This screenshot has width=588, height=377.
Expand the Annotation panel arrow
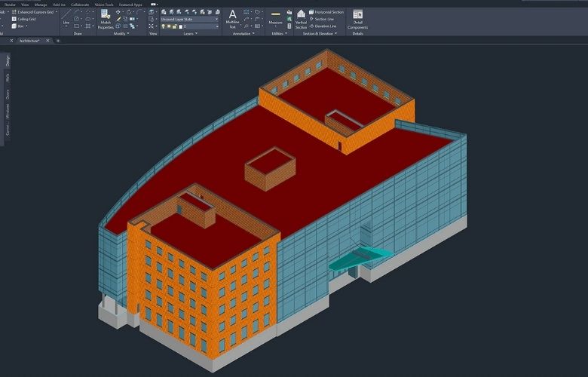tap(253, 33)
